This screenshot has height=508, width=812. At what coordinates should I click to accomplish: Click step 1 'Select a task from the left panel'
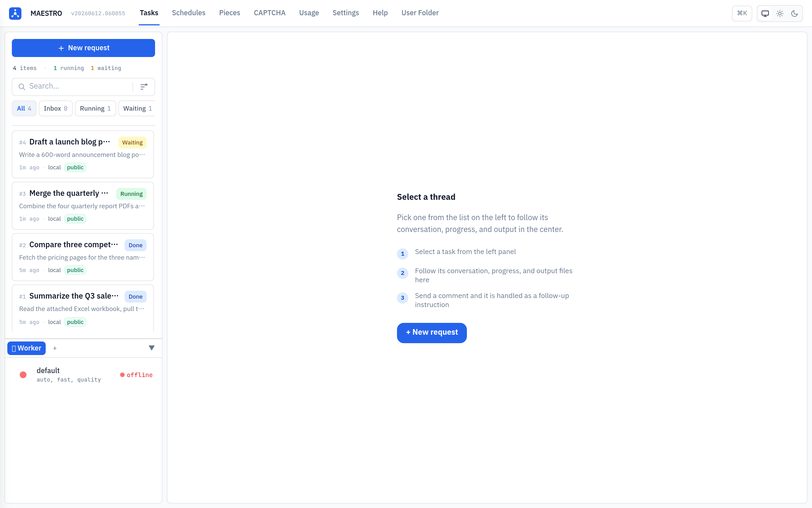click(465, 252)
